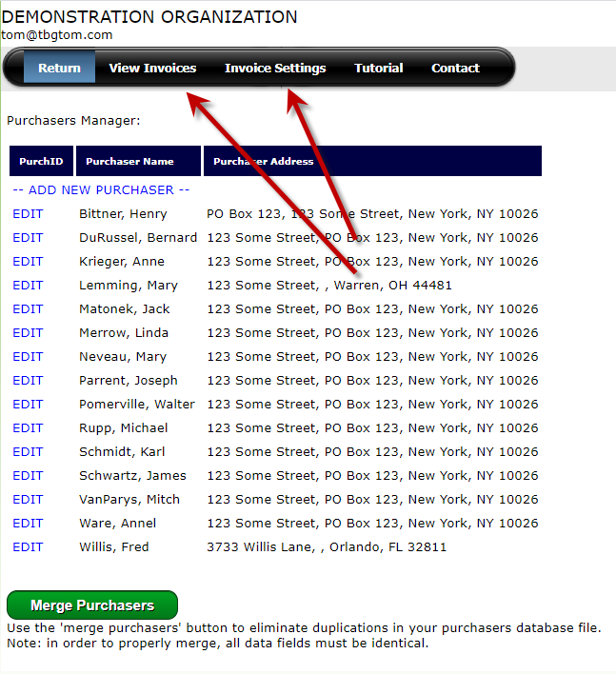Viewport: 616px width, 674px height.
Task: Edit the purchaser Neveau, Mary
Action: click(28, 357)
